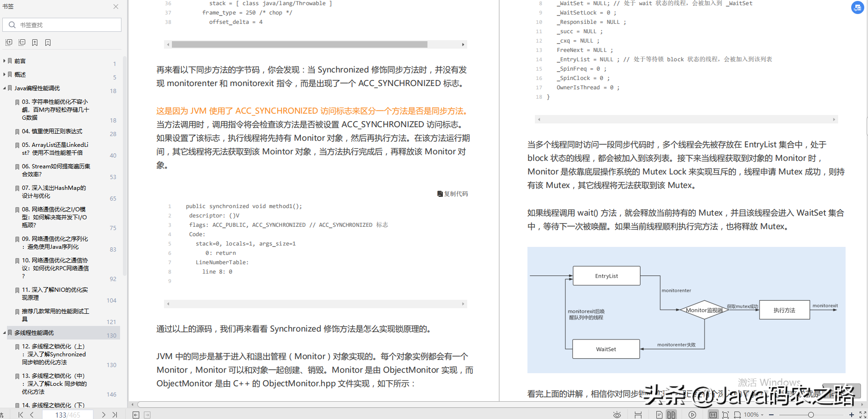Open bookmark 05. ArrayList还是LinkedList
The image size is (868, 419).
pos(55,149)
